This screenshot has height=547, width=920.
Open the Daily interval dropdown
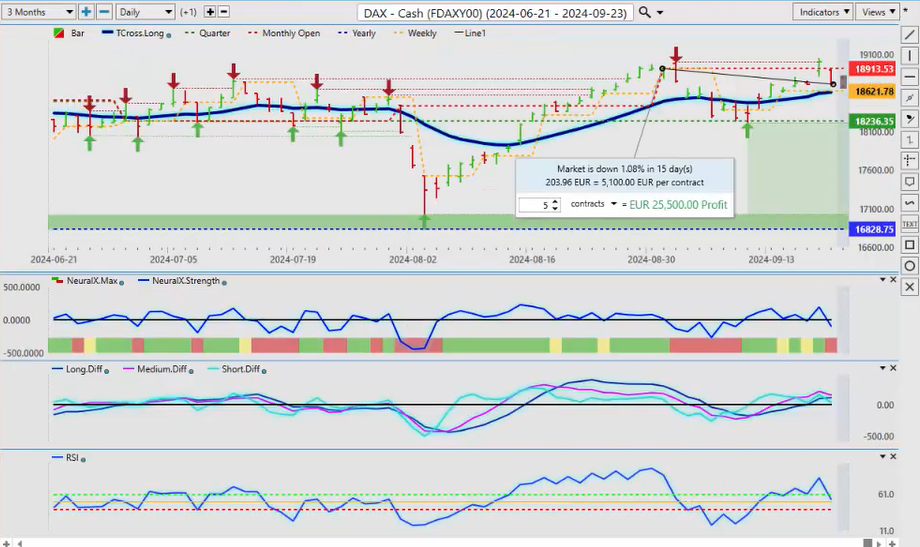145,12
